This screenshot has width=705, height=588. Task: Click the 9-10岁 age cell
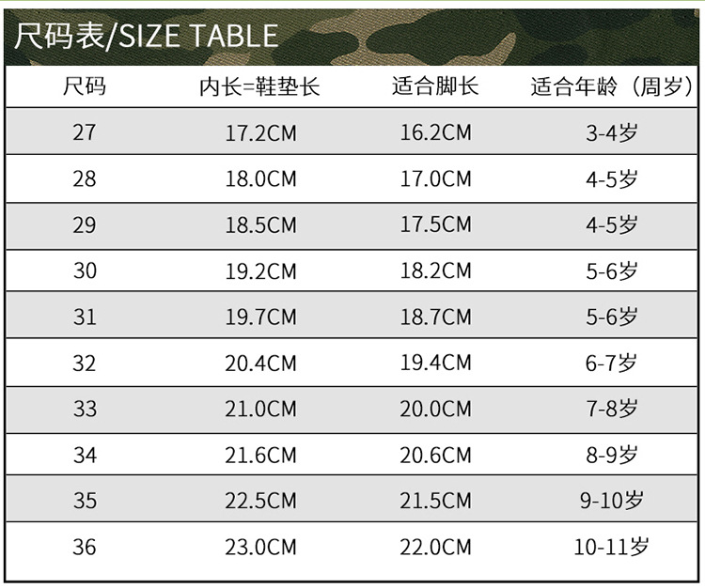[611, 501]
